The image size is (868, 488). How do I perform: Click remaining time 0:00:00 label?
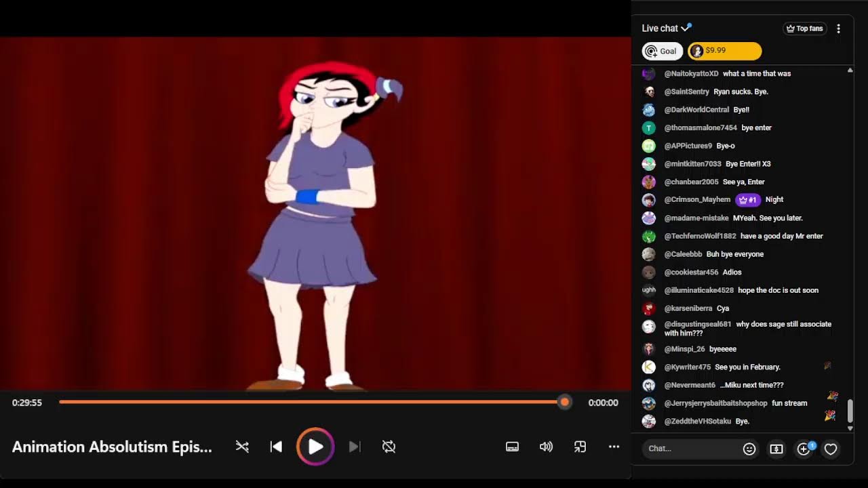click(x=603, y=403)
